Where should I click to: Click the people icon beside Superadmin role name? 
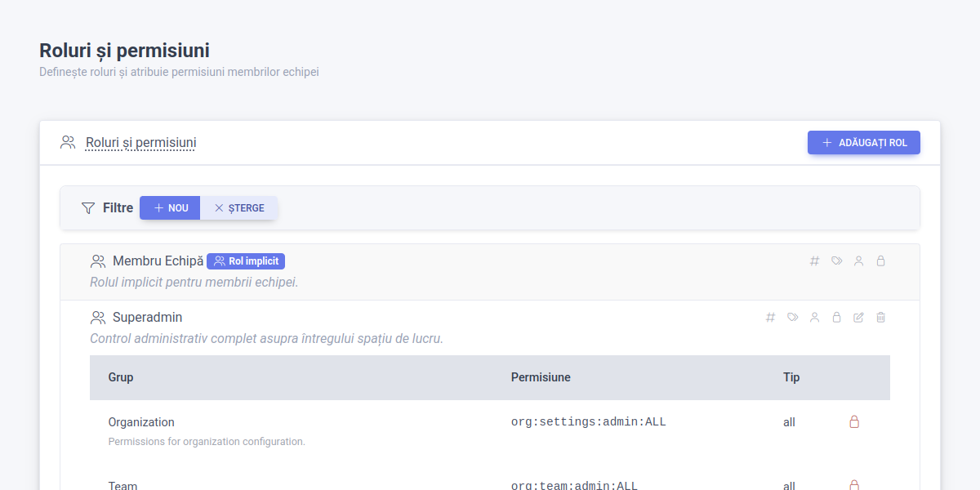[99, 317]
